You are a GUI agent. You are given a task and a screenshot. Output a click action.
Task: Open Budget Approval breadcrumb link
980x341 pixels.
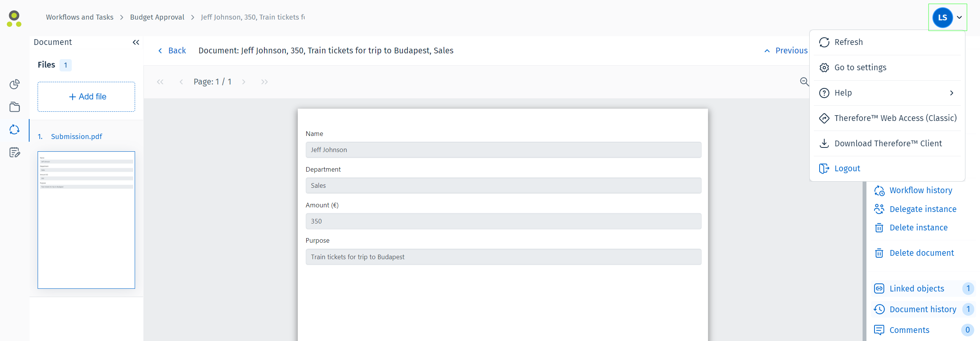pos(157,17)
